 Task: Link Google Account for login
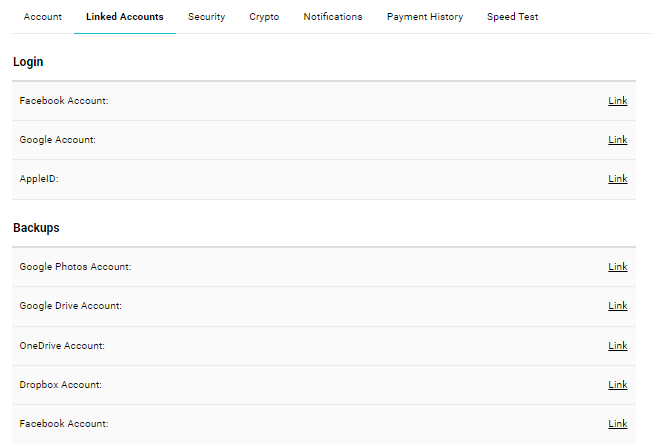[x=618, y=140]
